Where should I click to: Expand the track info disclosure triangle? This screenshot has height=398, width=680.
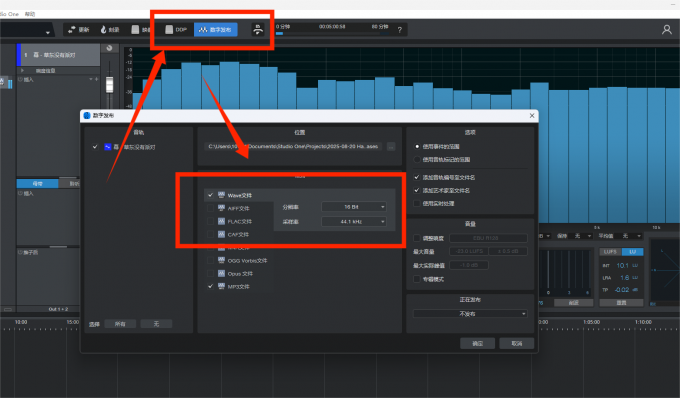pos(23,70)
